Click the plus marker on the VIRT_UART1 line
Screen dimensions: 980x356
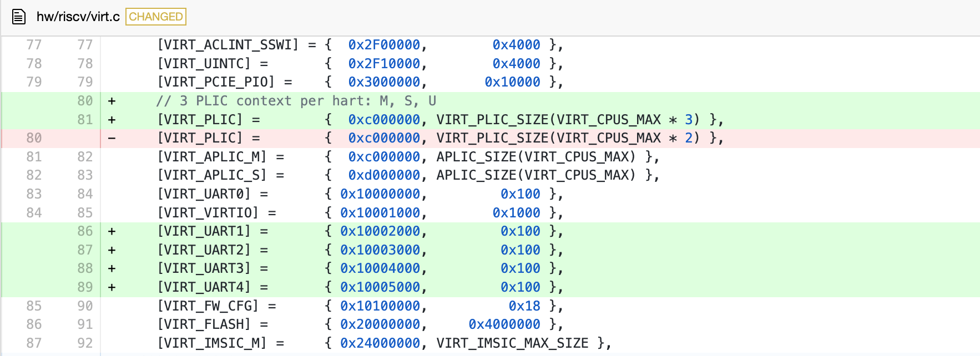[112, 231]
